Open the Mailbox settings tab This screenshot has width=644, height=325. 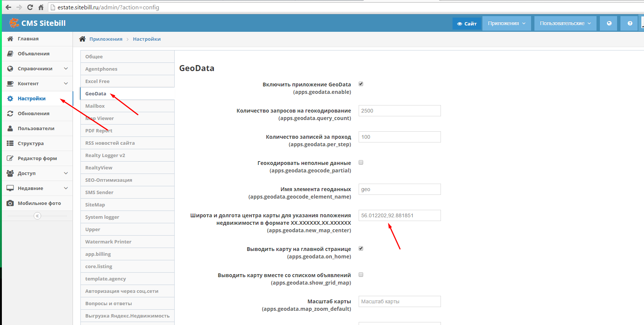pos(128,106)
